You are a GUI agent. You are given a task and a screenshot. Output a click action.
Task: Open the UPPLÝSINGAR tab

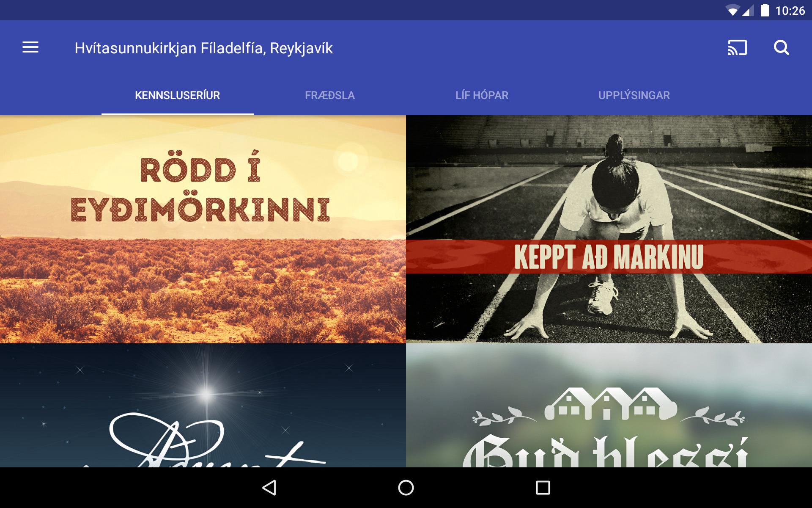634,95
